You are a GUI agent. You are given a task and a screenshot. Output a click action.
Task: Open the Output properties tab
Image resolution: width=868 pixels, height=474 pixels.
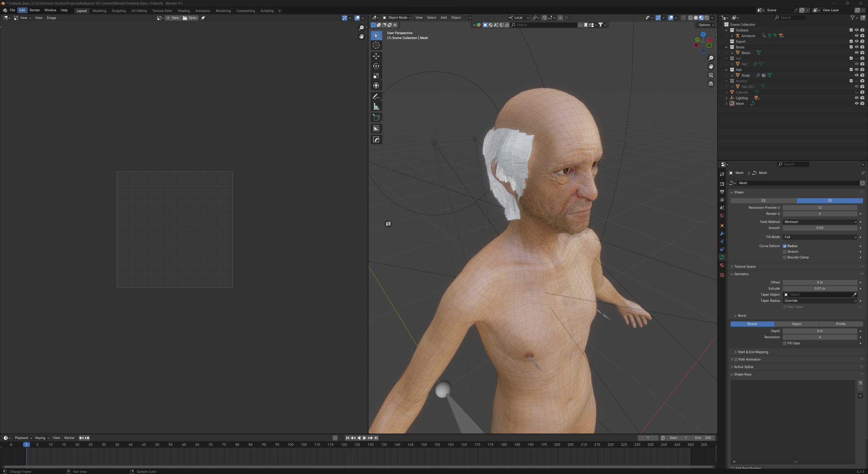coord(722,192)
